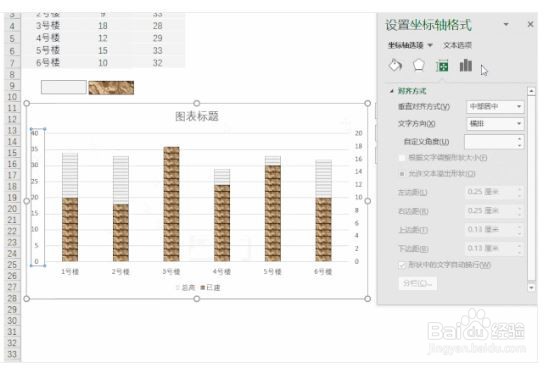
Task: Switch to the 文本选项 tab
Action: pyautogui.click(x=457, y=45)
